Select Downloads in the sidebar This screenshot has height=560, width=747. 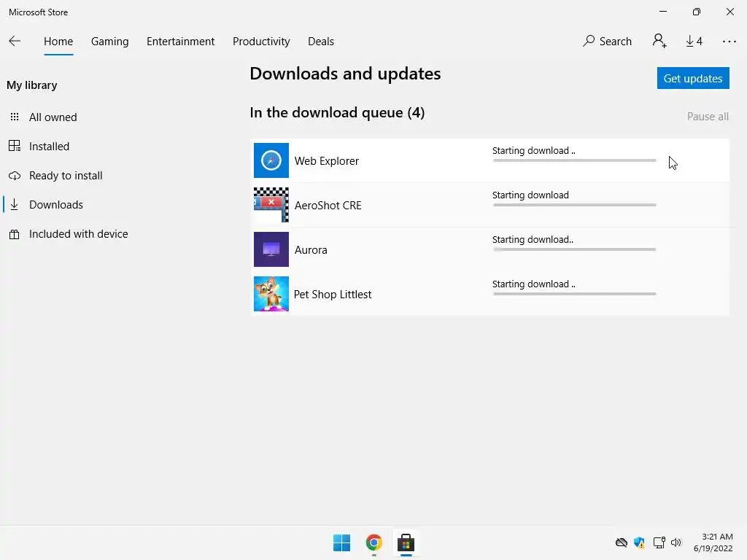(x=56, y=205)
